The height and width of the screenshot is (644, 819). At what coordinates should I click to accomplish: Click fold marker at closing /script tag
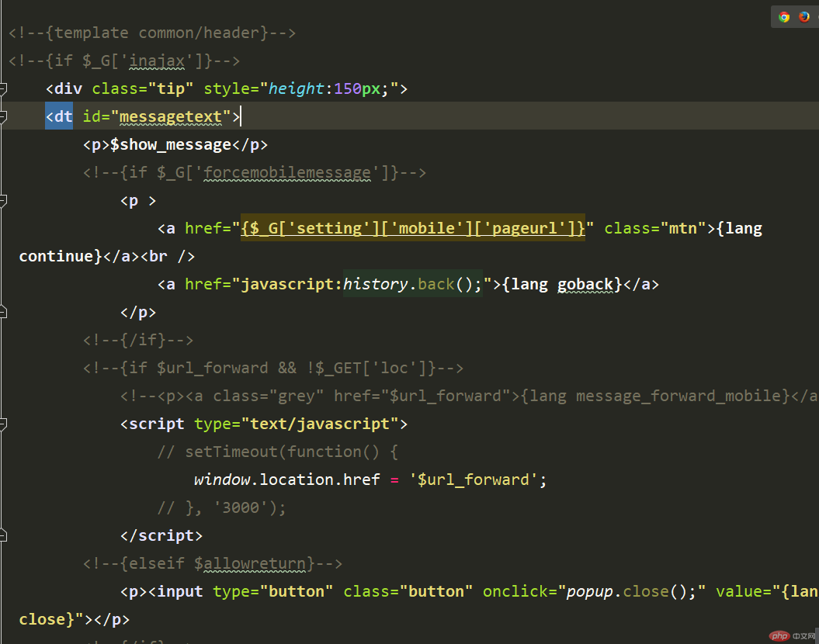[2, 535]
